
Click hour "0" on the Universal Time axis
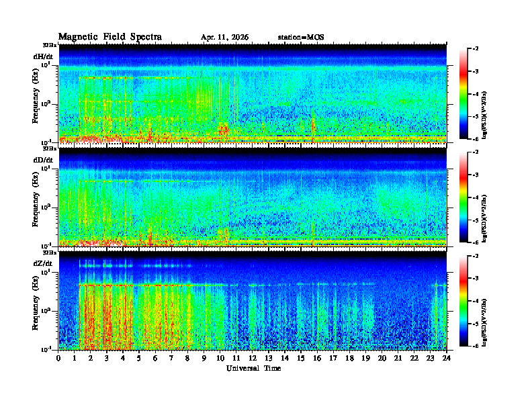pos(58,359)
